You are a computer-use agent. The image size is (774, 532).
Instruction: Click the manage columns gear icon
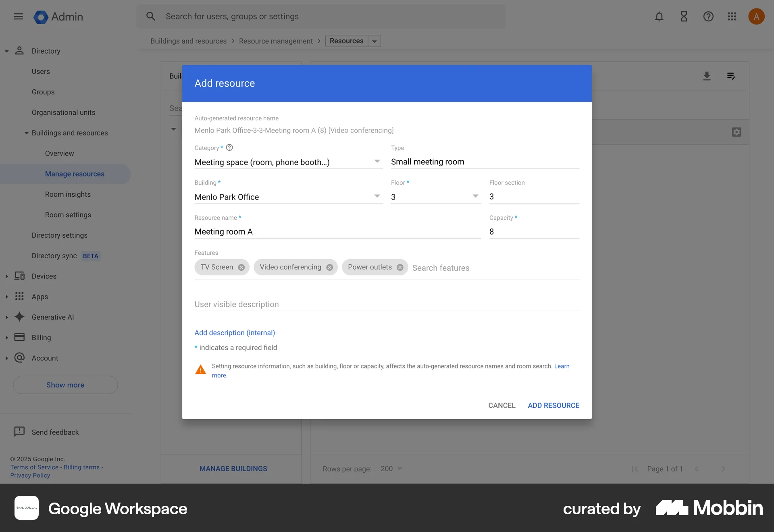pos(737,132)
